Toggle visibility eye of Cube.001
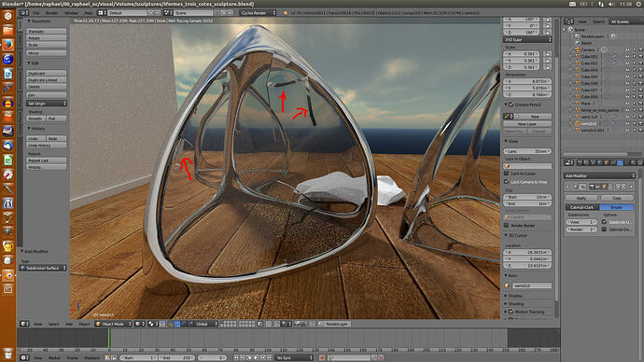644x362 pixels. tap(627, 56)
